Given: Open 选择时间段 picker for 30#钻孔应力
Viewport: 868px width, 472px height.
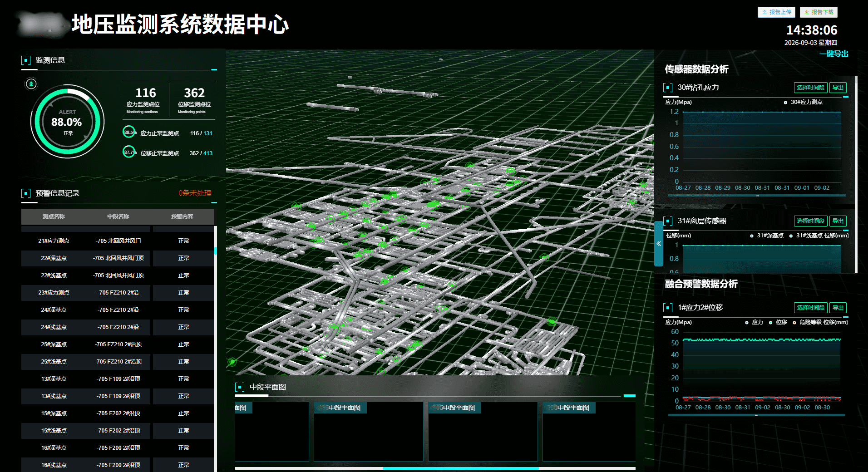Looking at the screenshot, I should click(x=810, y=88).
